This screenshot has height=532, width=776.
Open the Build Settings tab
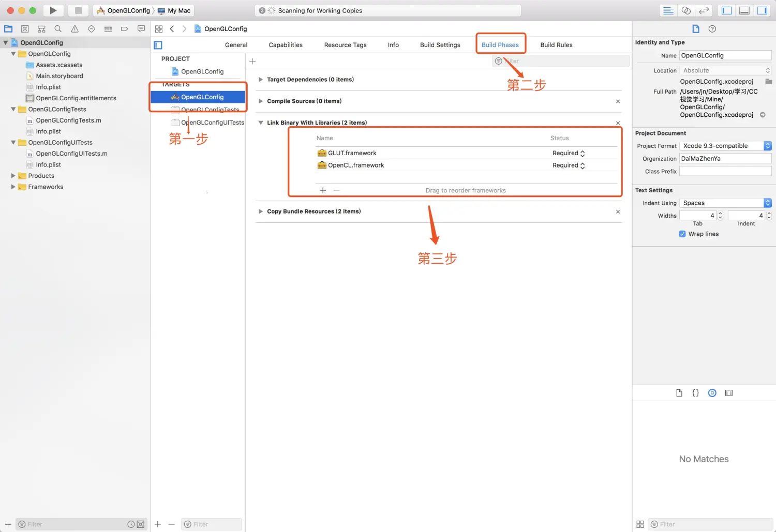click(440, 45)
